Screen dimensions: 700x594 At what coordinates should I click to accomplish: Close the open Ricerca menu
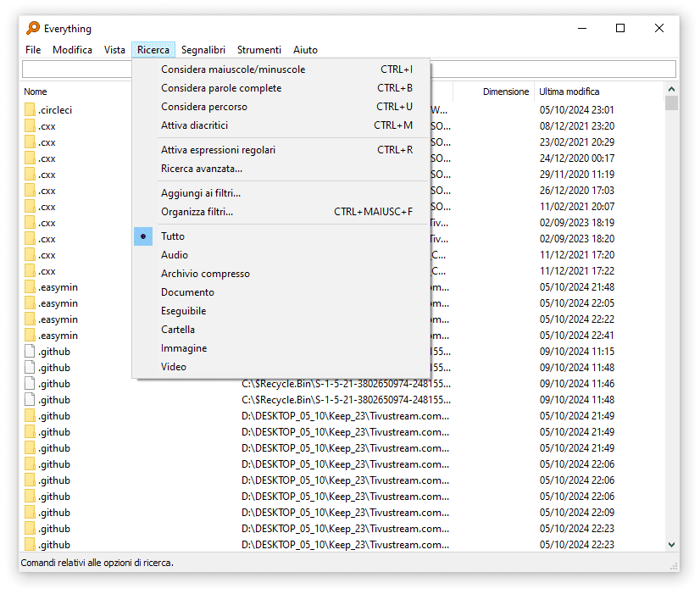click(x=153, y=50)
